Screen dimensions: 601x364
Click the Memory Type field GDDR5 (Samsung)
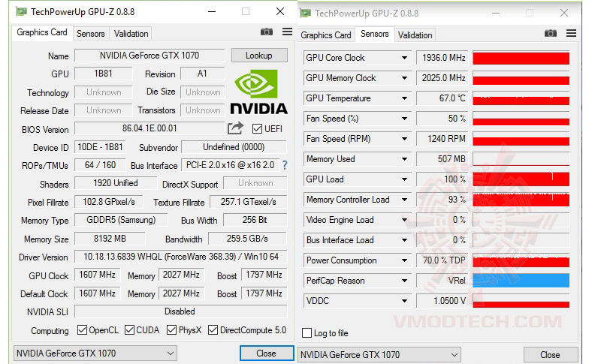(x=121, y=220)
